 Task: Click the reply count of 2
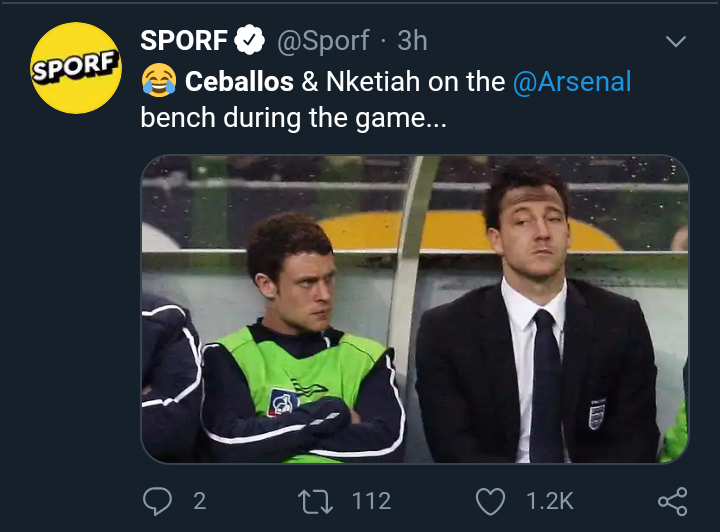199,501
